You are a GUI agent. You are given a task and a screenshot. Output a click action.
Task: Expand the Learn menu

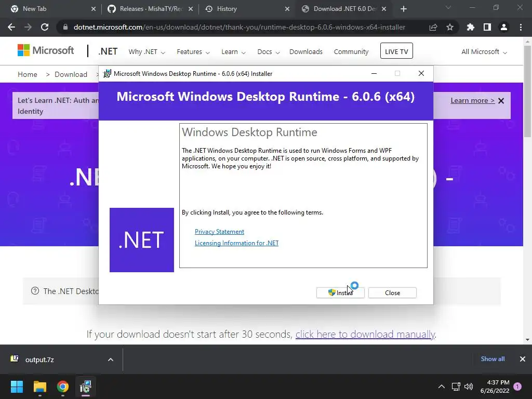coord(233,51)
